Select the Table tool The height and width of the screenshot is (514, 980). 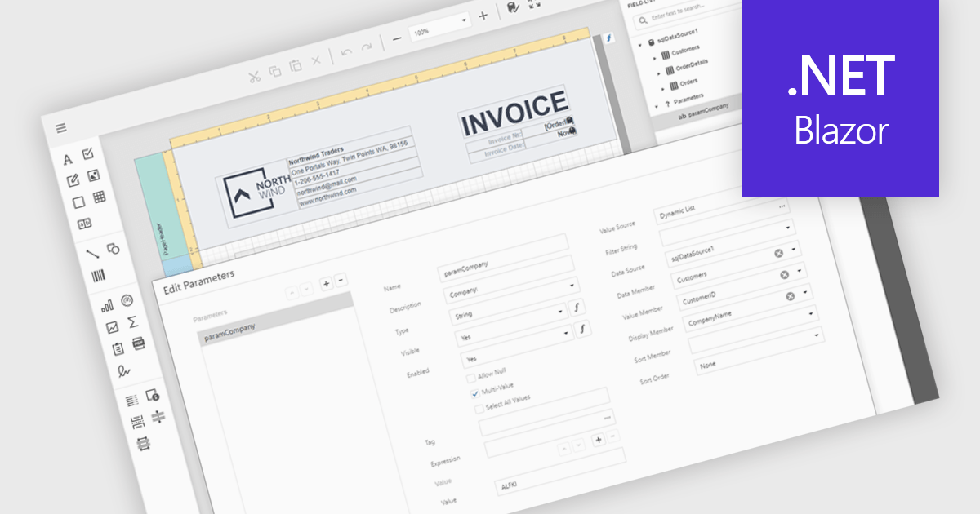pos(99,197)
